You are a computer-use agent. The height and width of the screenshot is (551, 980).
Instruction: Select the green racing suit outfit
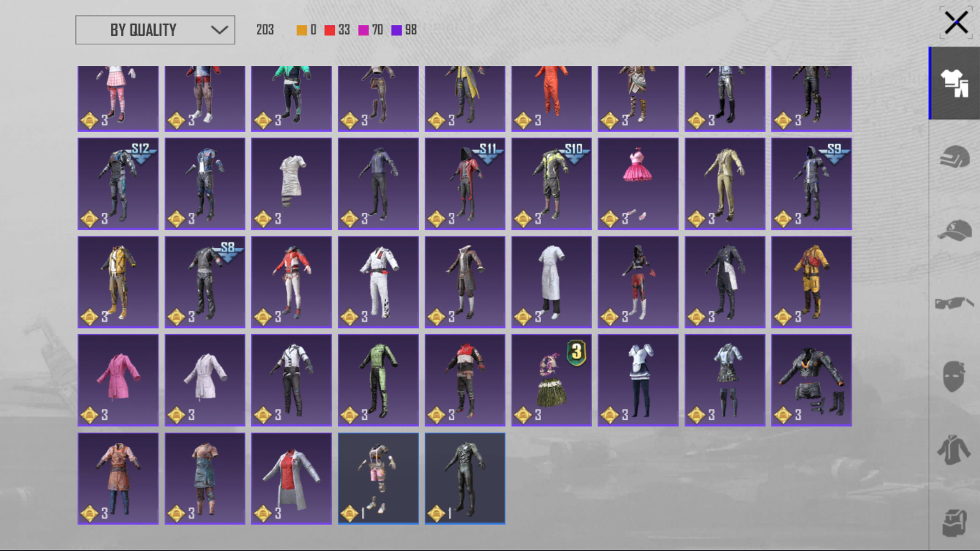(x=378, y=380)
